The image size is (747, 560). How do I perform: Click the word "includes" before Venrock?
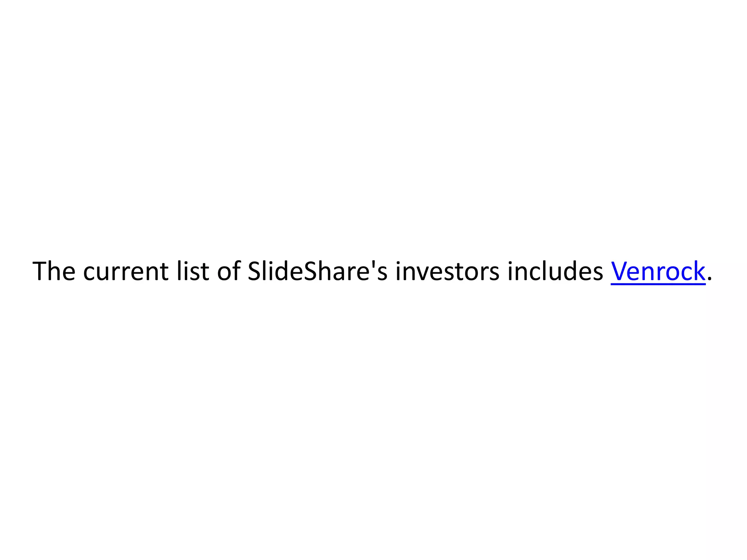(x=555, y=271)
